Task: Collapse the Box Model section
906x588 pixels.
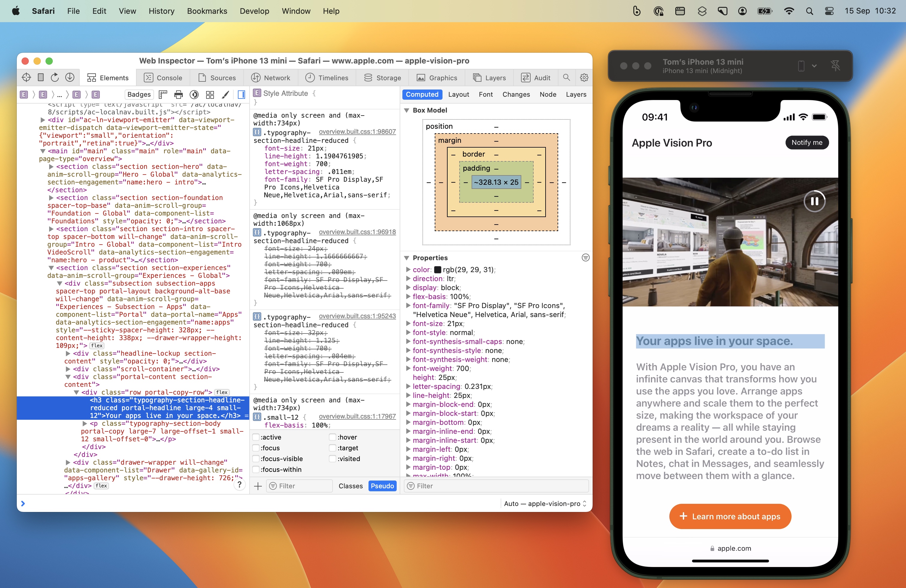Action: [x=407, y=110]
